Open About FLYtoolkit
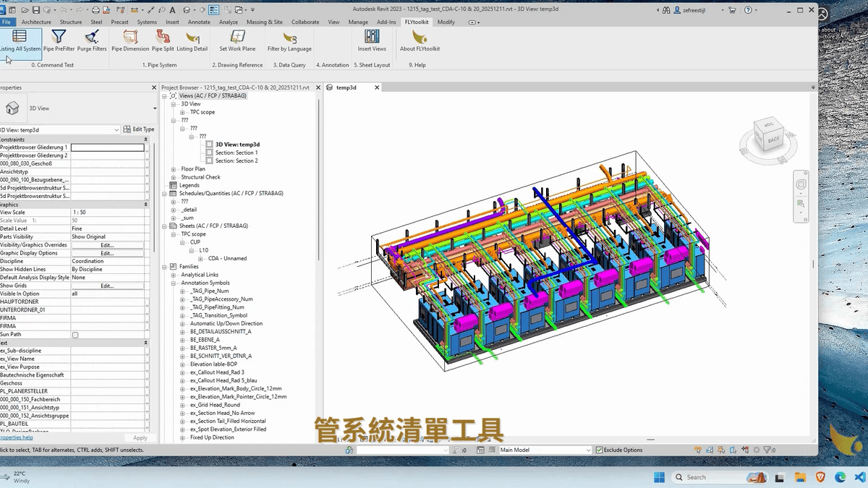This screenshot has height=488, width=868. pyautogui.click(x=420, y=40)
